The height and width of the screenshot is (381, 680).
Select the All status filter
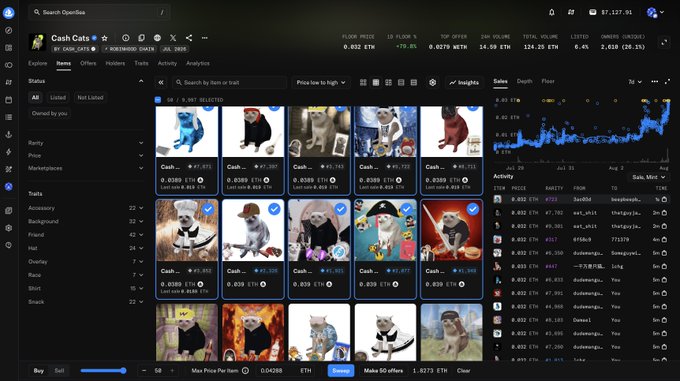coord(35,98)
